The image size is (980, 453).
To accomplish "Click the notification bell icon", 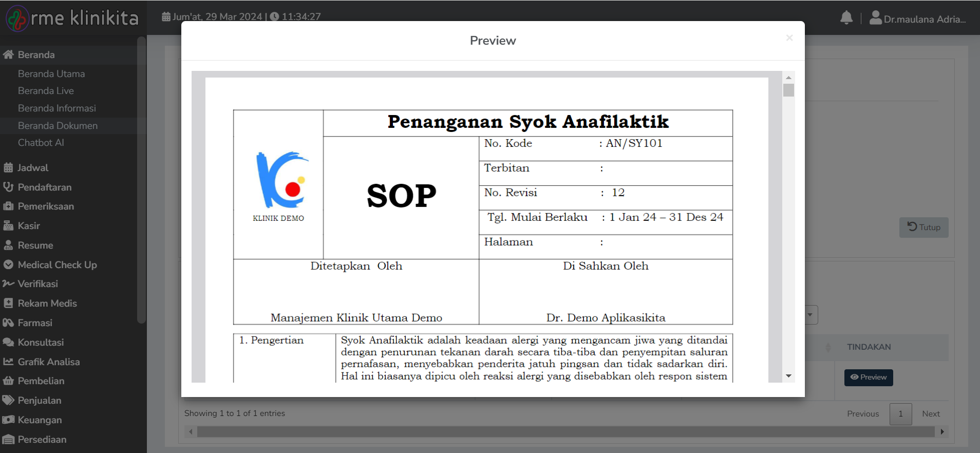I will tap(846, 18).
